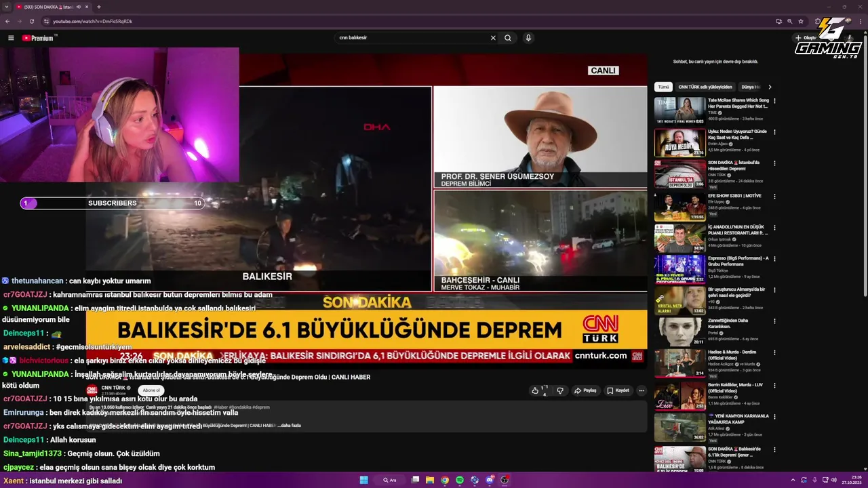The height and width of the screenshot is (488, 868).
Task: Expand description with '...daha fazla'
Action: 290,426
